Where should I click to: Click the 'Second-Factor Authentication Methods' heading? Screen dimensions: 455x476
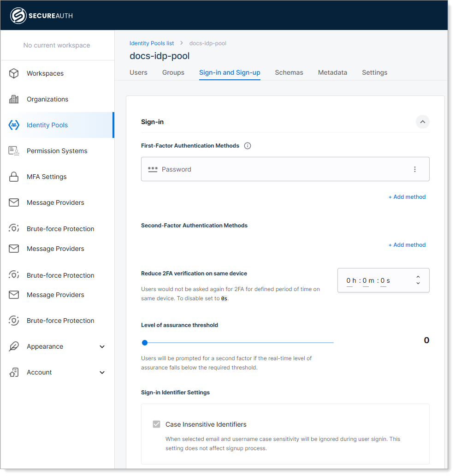coord(194,226)
